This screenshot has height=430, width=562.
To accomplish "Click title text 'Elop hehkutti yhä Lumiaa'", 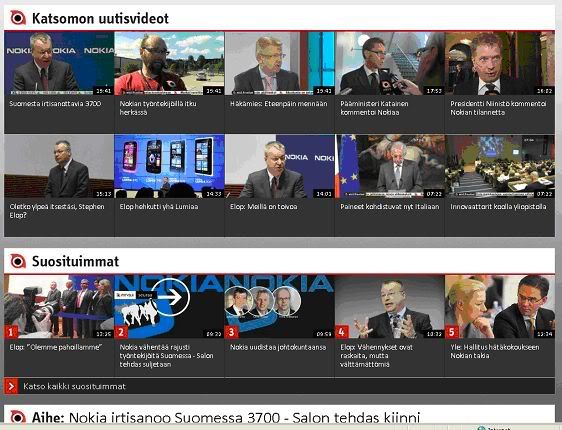I will click(159, 207).
